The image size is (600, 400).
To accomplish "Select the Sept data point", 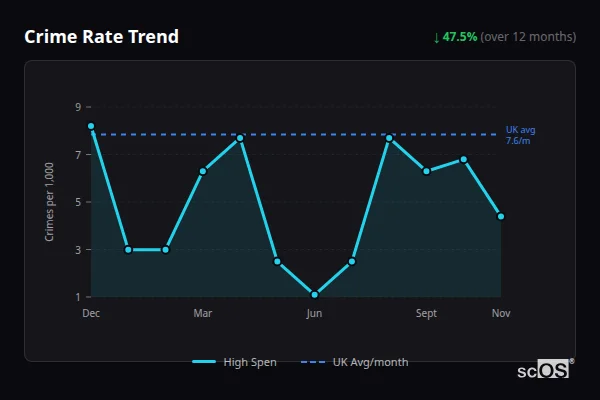I will point(426,171).
